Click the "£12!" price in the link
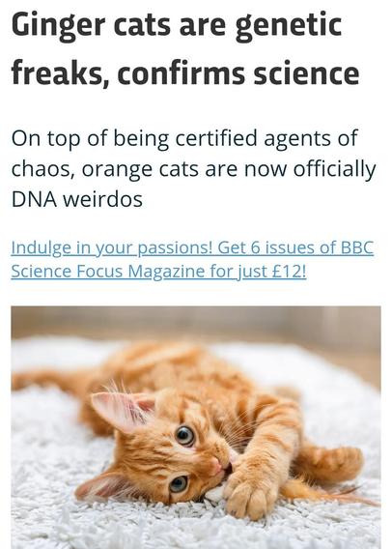 [289, 271]
